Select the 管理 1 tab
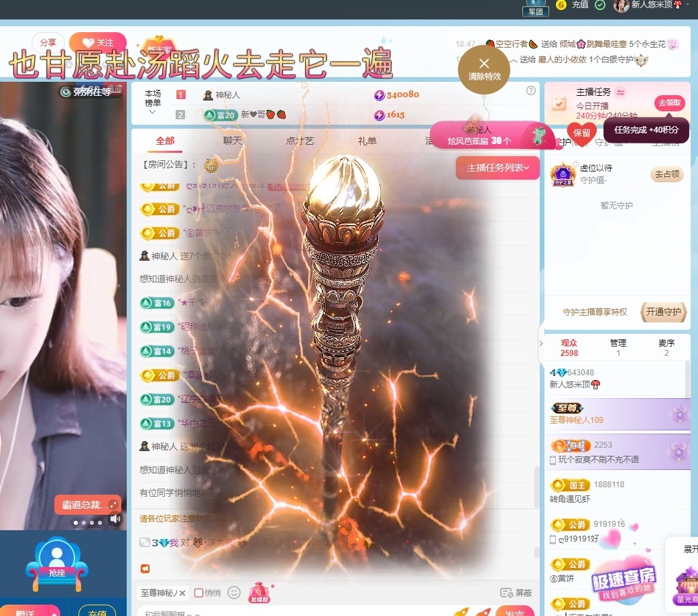 pyautogui.click(x=618, y=348)
